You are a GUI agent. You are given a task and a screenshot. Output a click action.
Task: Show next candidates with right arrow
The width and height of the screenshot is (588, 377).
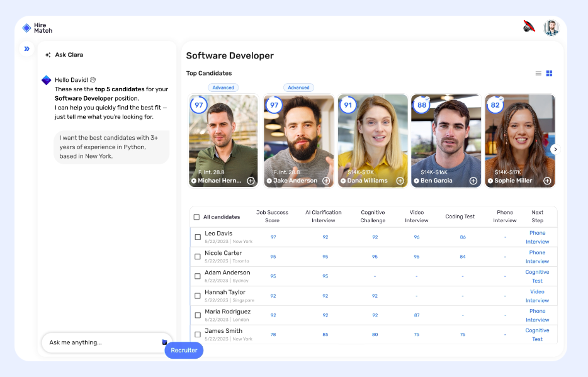pyautogui.click(x=555, y=149)
